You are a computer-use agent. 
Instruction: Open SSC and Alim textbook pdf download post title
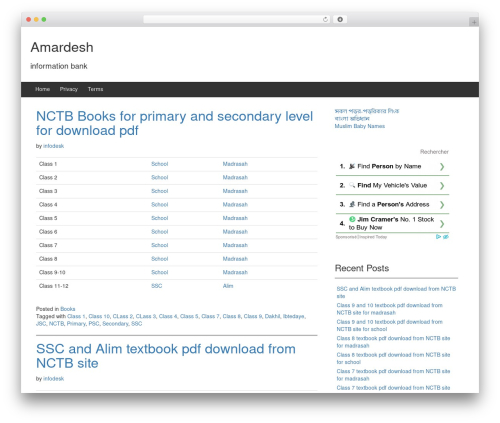166,356
